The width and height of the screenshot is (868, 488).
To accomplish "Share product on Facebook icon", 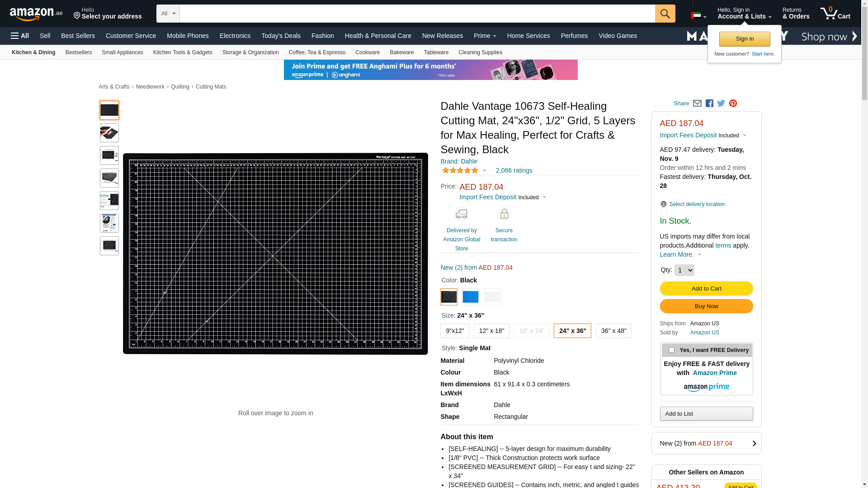I will coord(709,103).
